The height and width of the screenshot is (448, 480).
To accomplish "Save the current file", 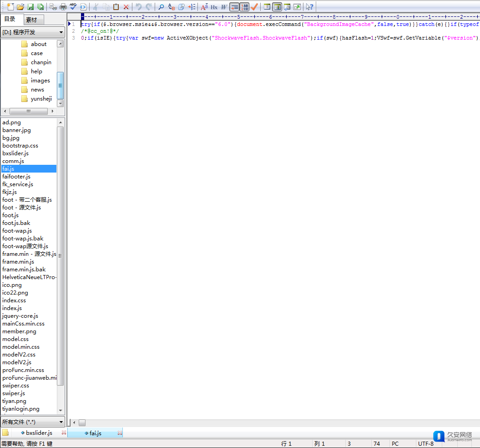I will click(x=30, y=7).
